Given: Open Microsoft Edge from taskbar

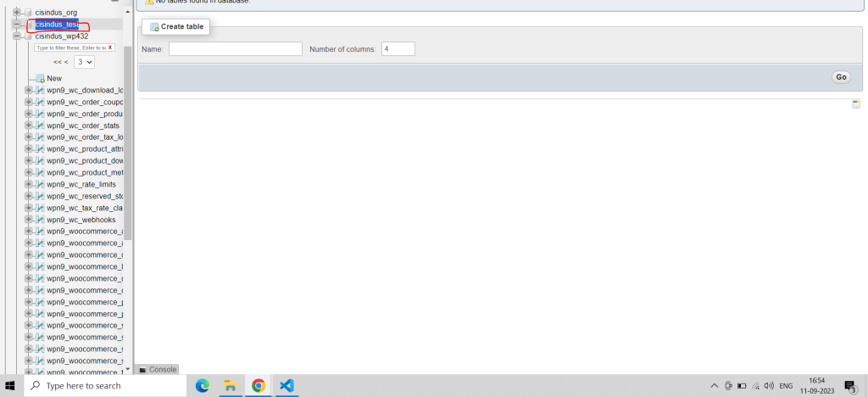Looking at the screenshot, I should (x=203, y=386).
